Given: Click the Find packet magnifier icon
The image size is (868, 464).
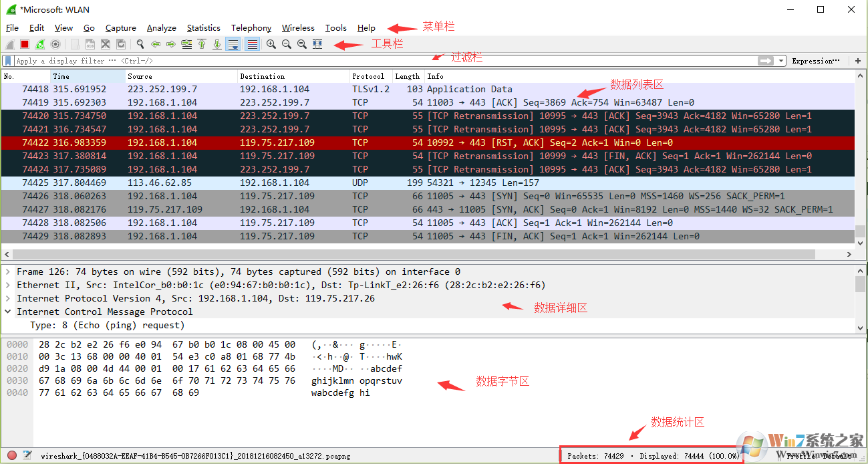Looking at the screenshot, I should click(x=140, y=44).
